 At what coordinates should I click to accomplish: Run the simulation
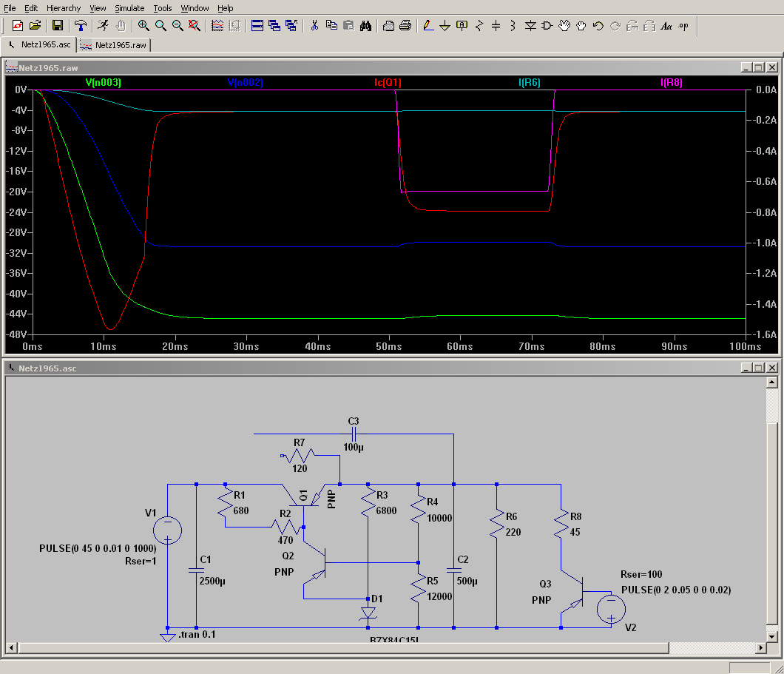(x=103, y=25)
